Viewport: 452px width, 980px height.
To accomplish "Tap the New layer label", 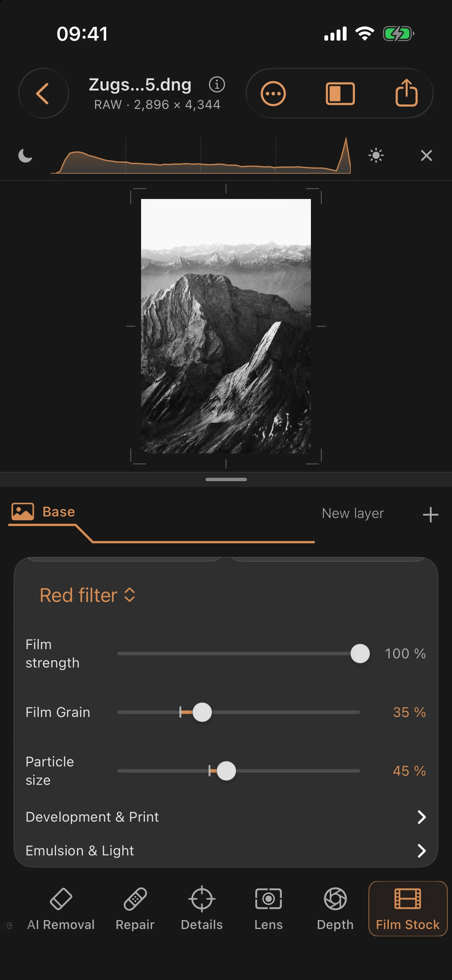I will coord(353,513).
